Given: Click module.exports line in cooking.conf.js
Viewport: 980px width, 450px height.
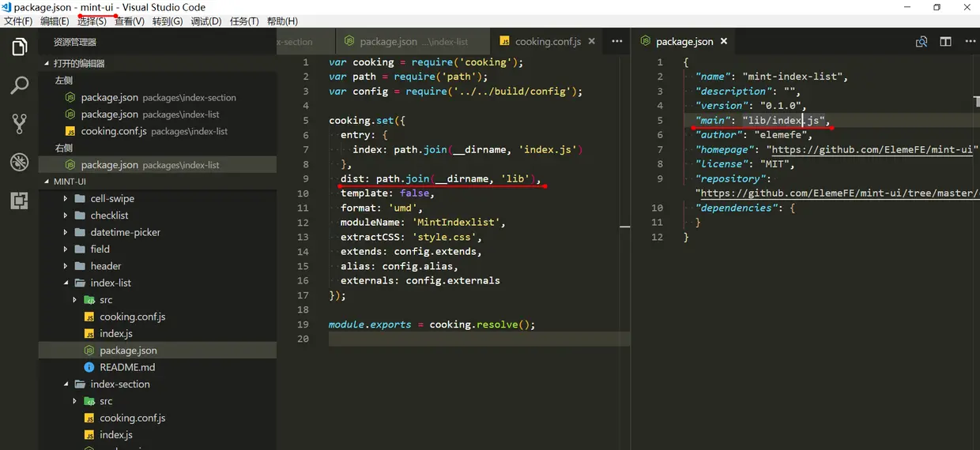Looking at the screenshot, I should point(432,324).
